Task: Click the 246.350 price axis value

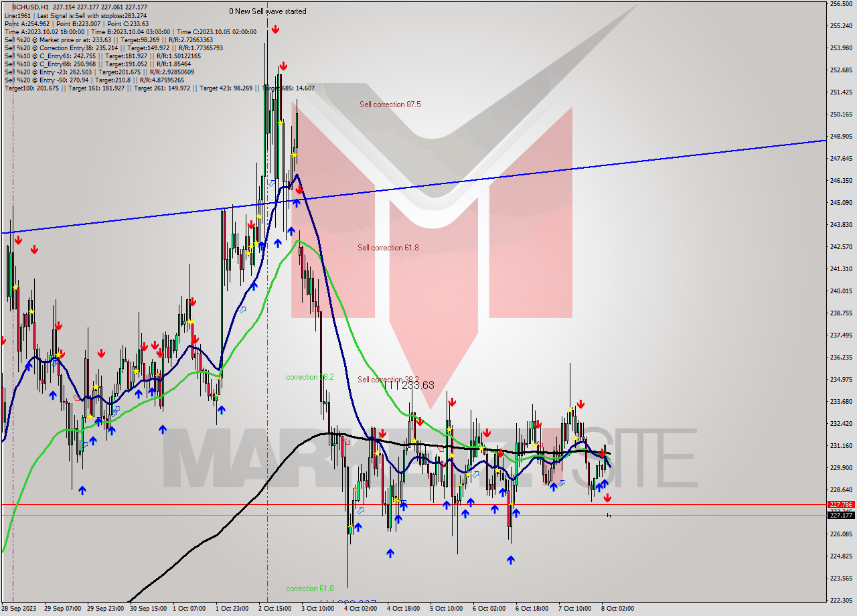Action: (x=841, y=180)
